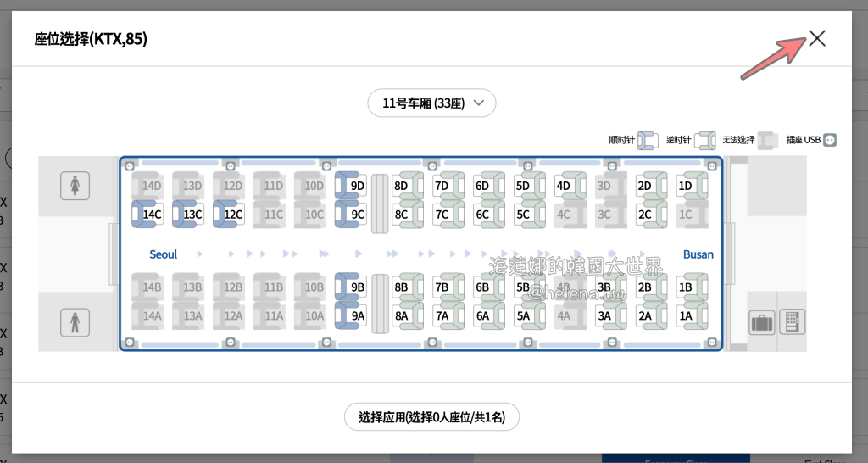Select seat 4D

[570, 186]
